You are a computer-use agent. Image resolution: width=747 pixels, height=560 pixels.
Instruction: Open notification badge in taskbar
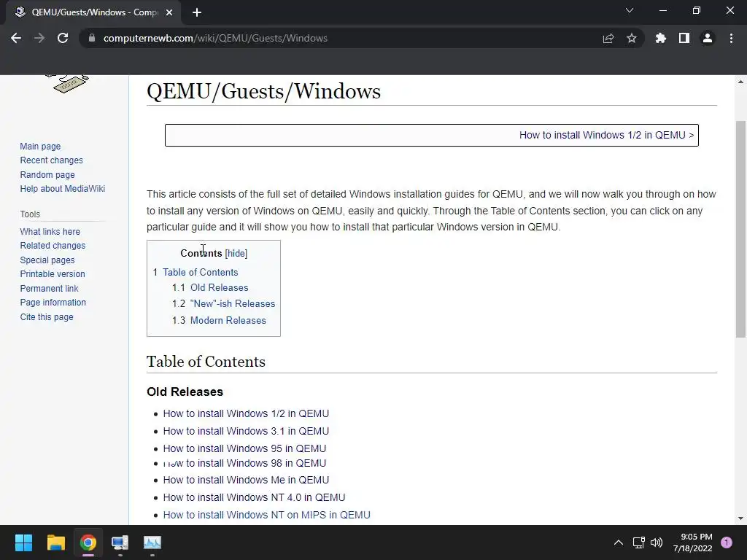(x=727, y=542)
